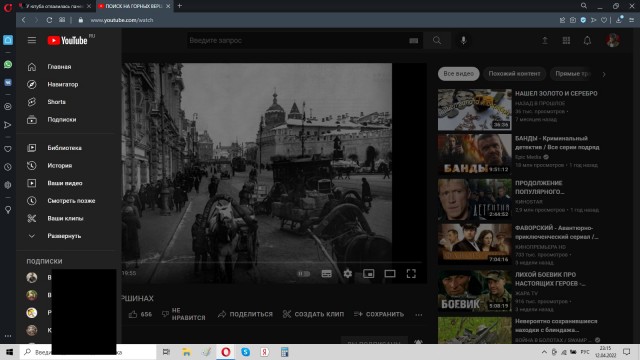
Task: Open Библиотека in the sidebar
Action: [x=64, y=148]
